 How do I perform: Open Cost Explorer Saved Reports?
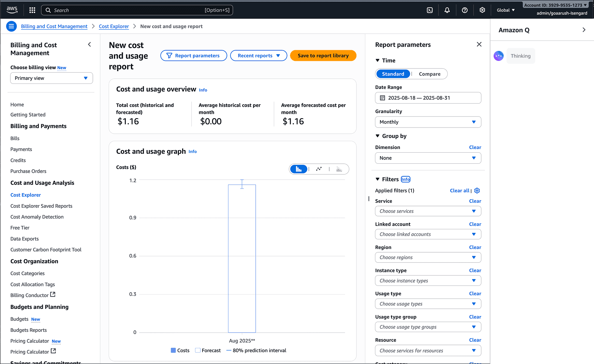(x=41, y=206)
